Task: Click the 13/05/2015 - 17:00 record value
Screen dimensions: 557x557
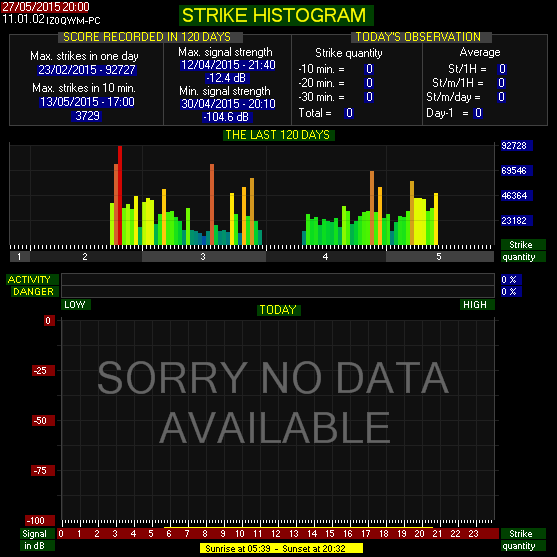Action: pos(87,102)
